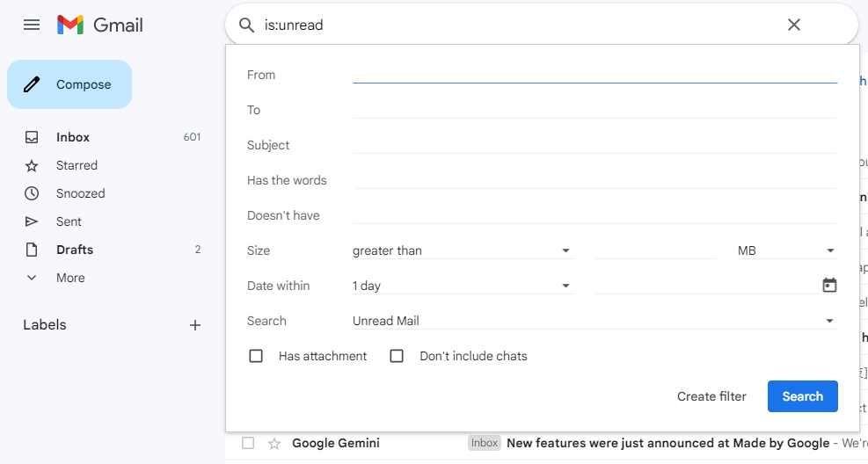Screen dimensions: 868x464
Task: Click the To input field
Action: [x=595, y=110]
